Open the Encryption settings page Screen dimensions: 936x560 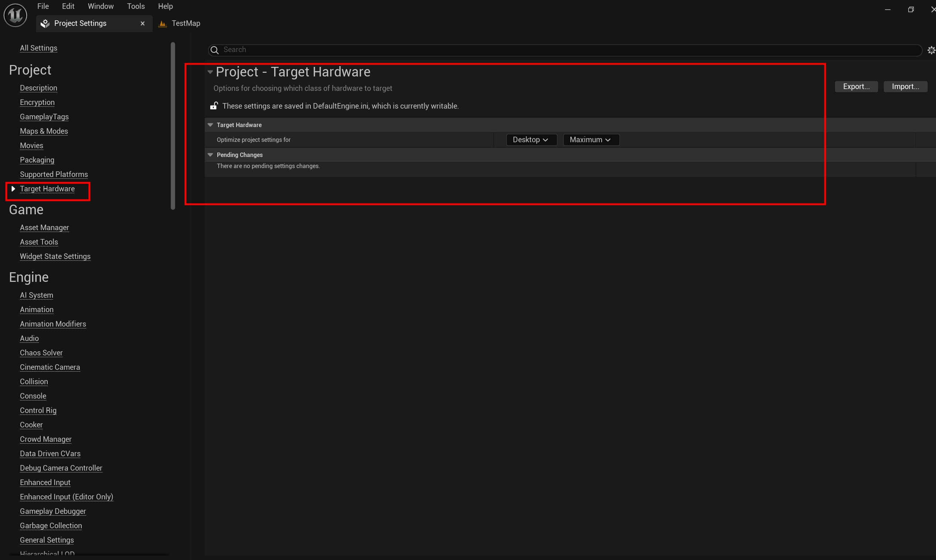37,102
